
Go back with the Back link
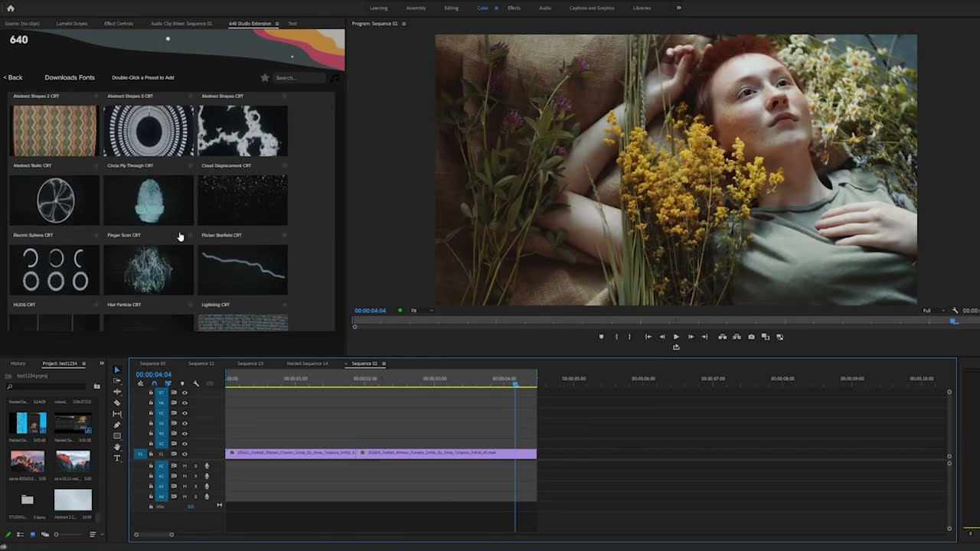click(13, 77)
